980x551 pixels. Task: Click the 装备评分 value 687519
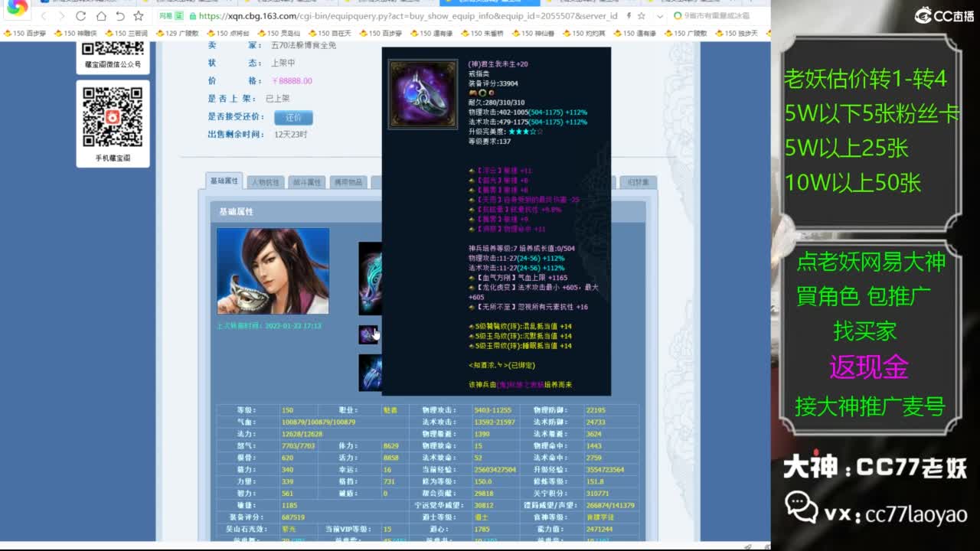coord(292,517)
